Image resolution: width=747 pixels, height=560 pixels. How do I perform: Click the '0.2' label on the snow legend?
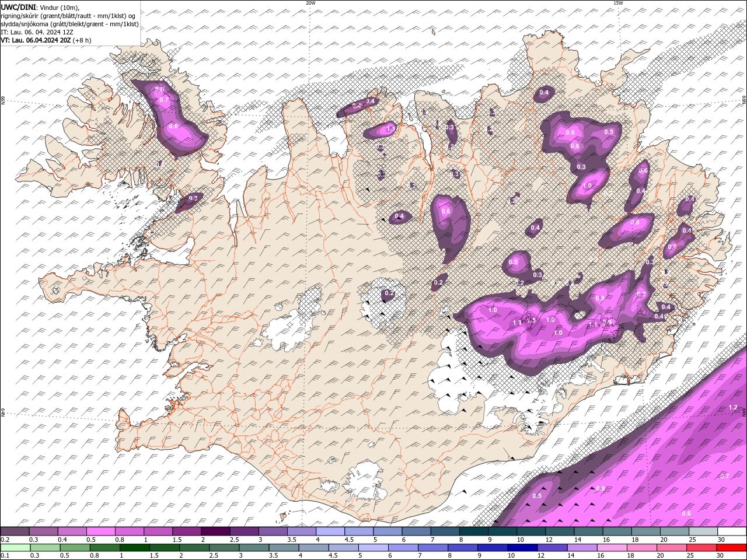click(5, 540)
